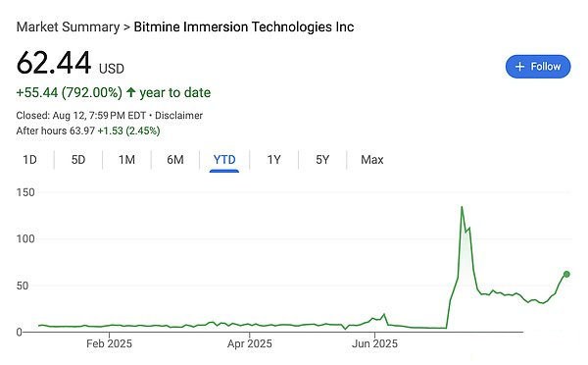Open the 5Y chart range
Screen dimensions: 588x365
(322, 160)
